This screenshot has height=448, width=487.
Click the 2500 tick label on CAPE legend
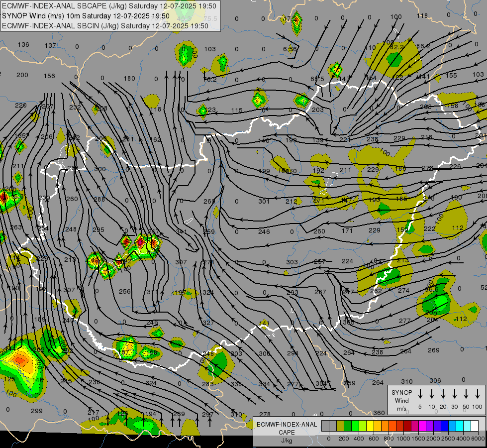click(448, 439)
